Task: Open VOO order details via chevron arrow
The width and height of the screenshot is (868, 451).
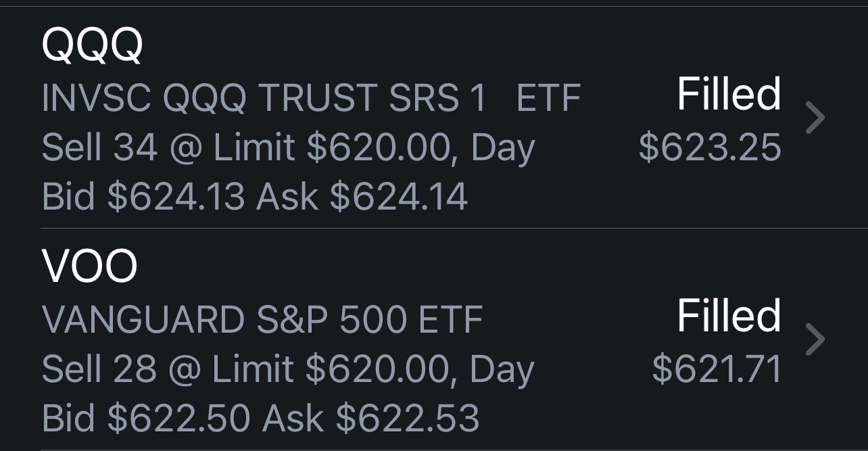Action: click(816, 340)
